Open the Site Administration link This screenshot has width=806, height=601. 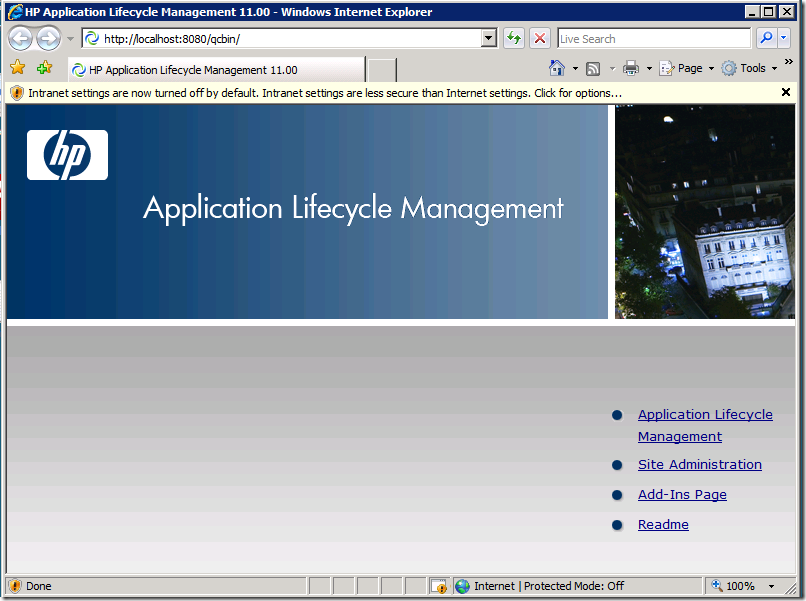tap(700, 464)
